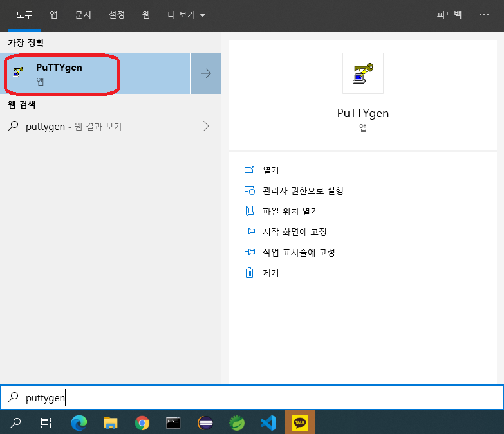Choose 작업 표시줄에 고정
Viewport: 504px width, 434px height.
tap(299, 252)
